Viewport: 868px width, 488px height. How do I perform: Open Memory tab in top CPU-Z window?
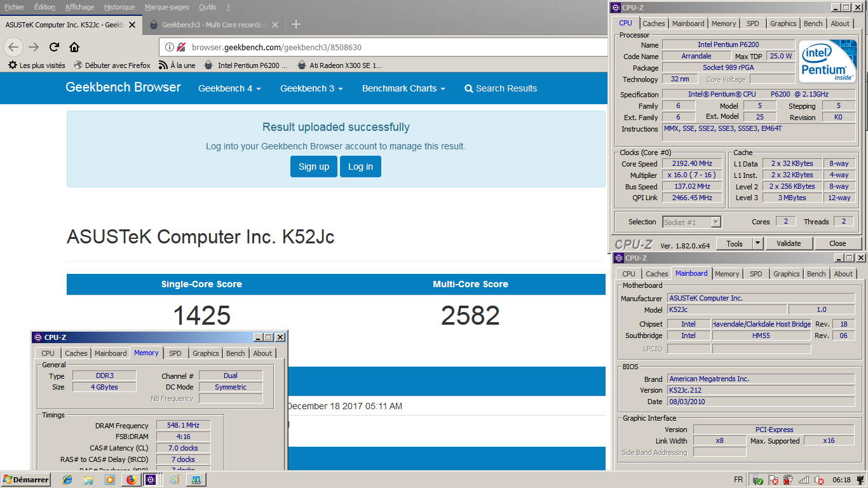tap(724, 24)
